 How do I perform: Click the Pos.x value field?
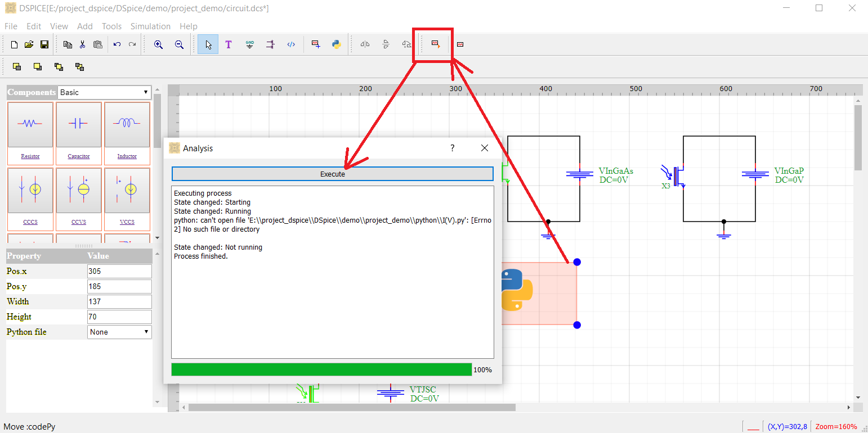coord(119,271)
